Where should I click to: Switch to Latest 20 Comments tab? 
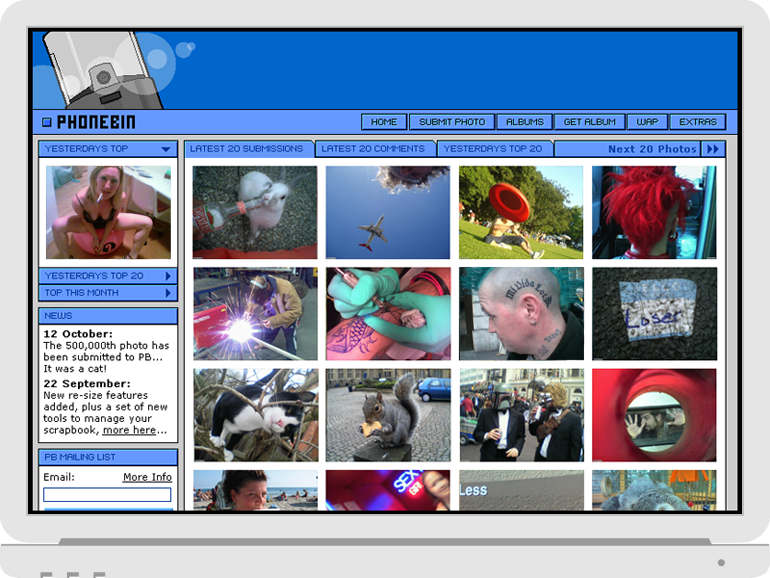[376, 149]
